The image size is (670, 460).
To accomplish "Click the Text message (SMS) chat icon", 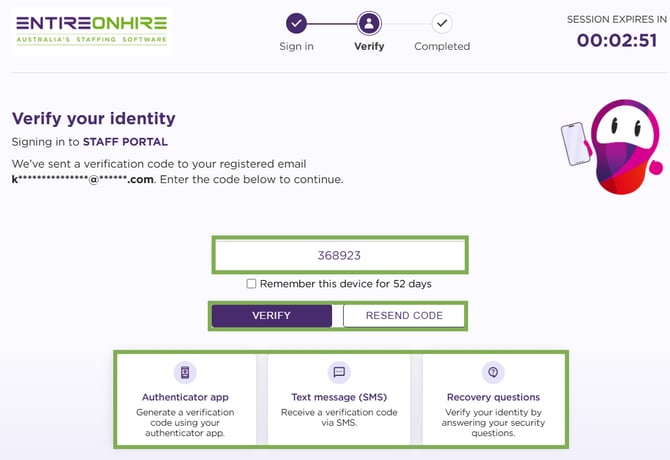I will (339, 373).
